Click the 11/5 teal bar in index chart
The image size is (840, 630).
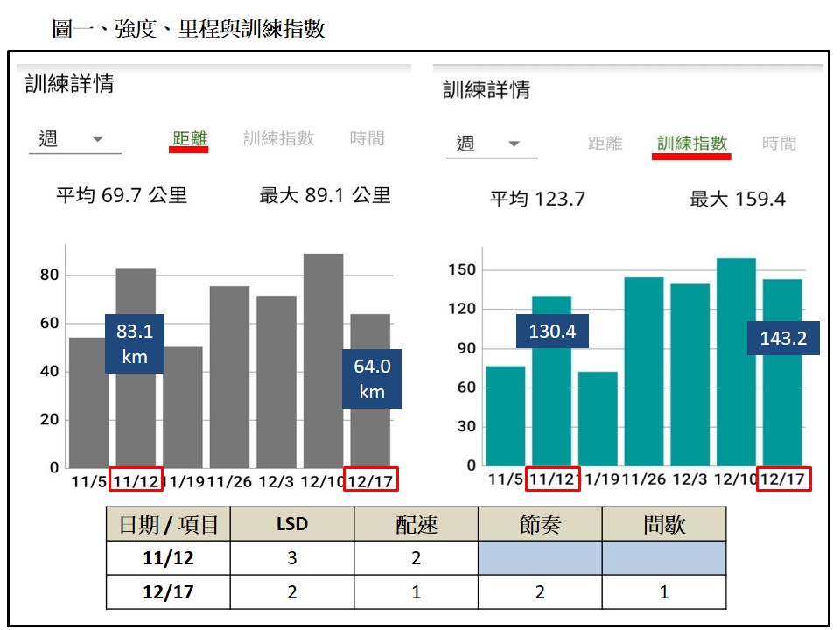coord(505,416)
